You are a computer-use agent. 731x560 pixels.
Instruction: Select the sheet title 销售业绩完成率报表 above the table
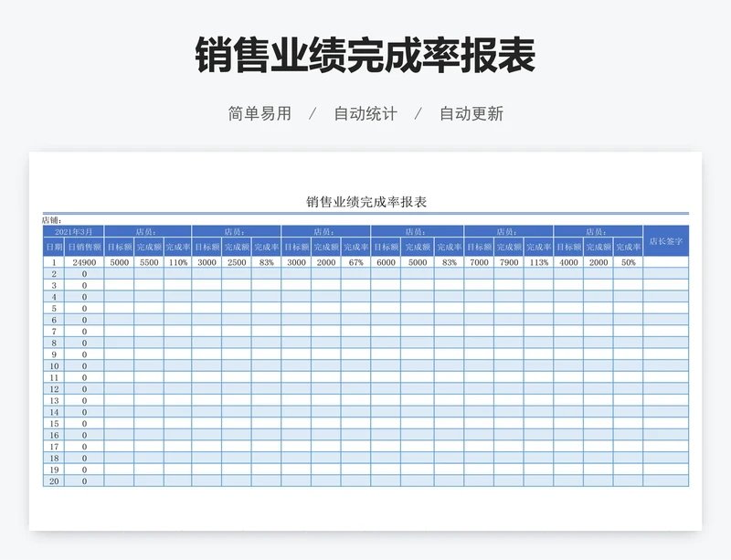(366, 202)
